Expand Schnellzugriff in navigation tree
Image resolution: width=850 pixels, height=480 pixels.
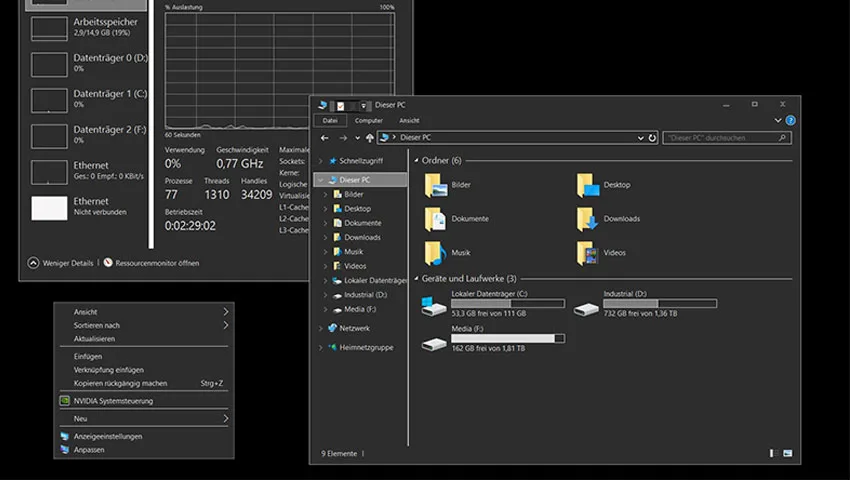click(x=320, y=161)
